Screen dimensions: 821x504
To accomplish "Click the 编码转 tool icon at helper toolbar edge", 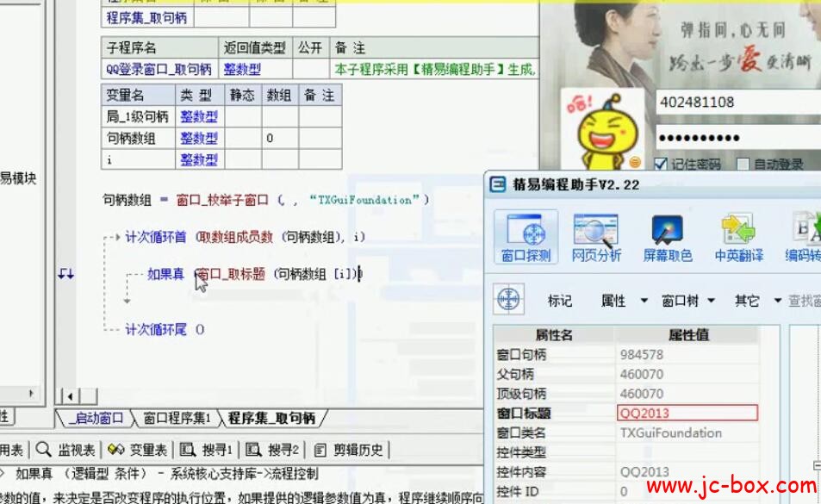I will (x=803, y=237).
